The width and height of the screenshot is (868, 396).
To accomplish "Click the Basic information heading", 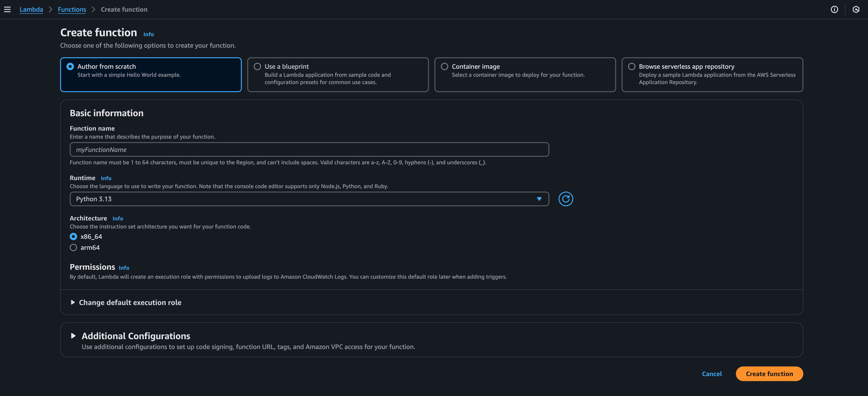I will pyautogui.click(x=106, y=113).
